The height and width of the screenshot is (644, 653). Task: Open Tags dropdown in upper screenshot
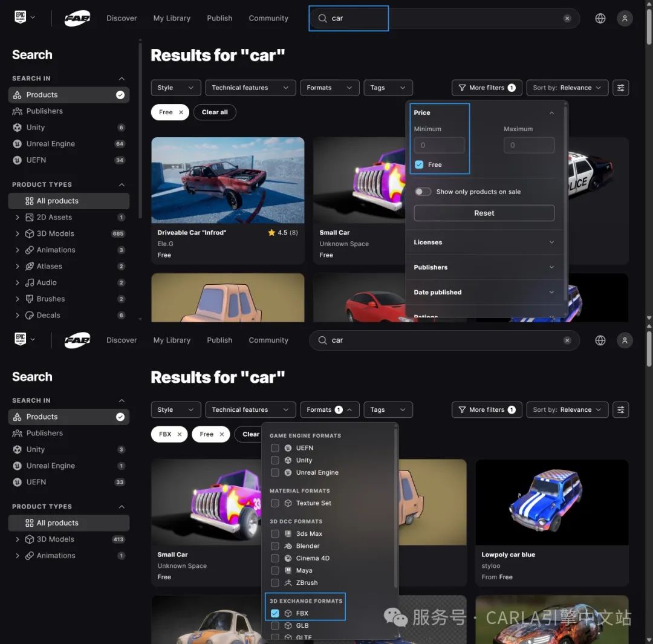(x=388, y=88)
